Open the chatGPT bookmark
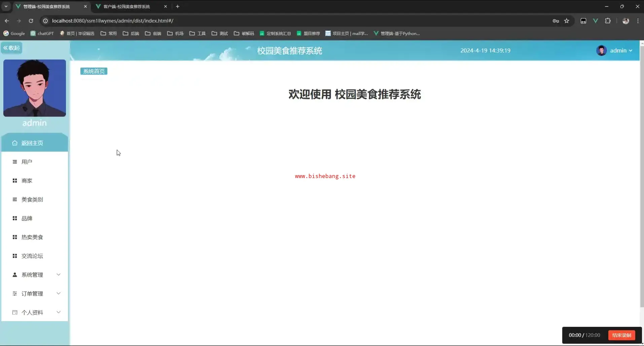Screen dimensions: 644x346 click(x=42, y=33)
